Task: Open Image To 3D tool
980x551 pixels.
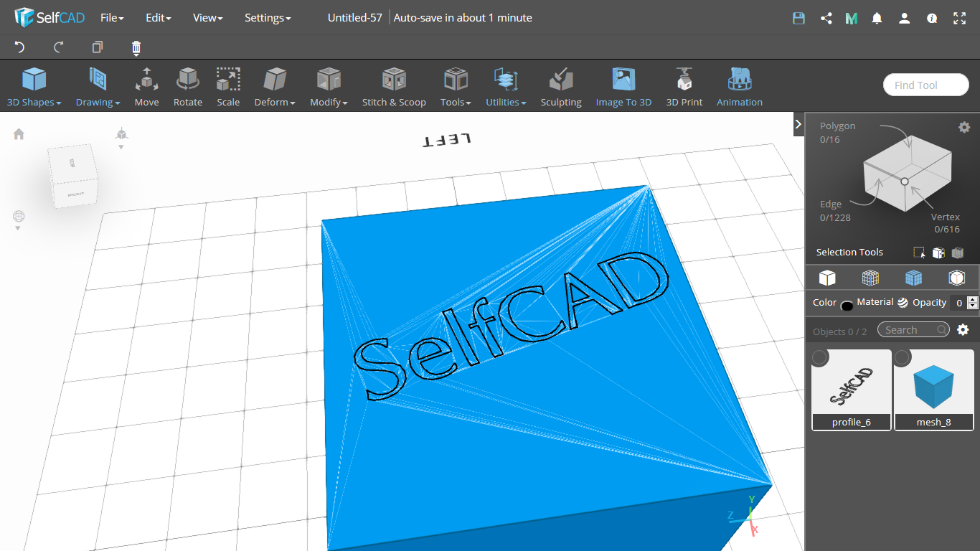Action: [623, 88]
